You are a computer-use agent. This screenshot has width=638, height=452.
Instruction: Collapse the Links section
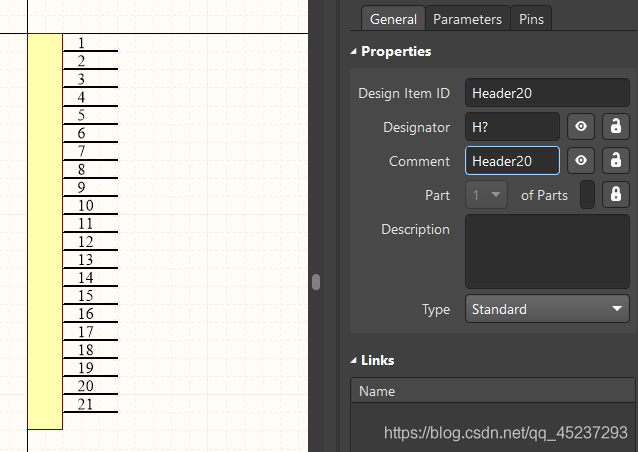353,360
